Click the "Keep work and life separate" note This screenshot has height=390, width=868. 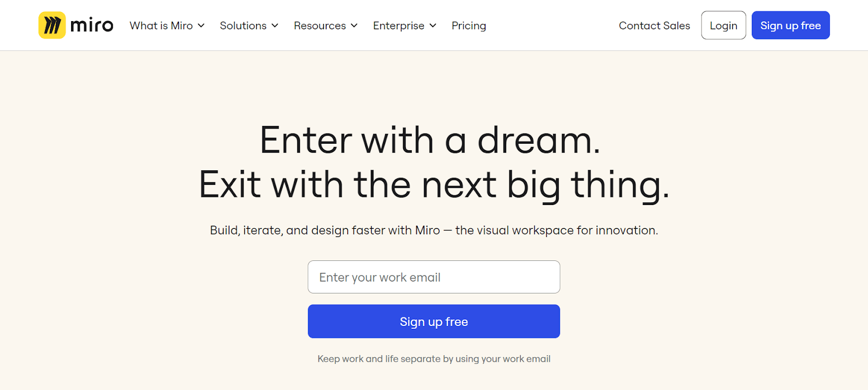[x=433, y=359]
